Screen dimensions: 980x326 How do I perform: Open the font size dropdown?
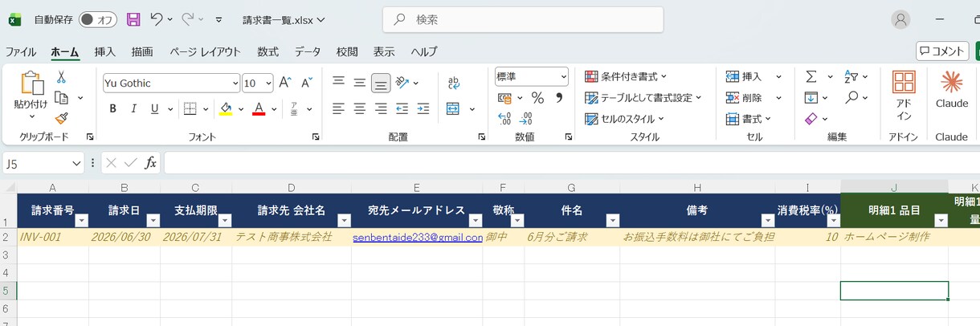pos(268,83)
